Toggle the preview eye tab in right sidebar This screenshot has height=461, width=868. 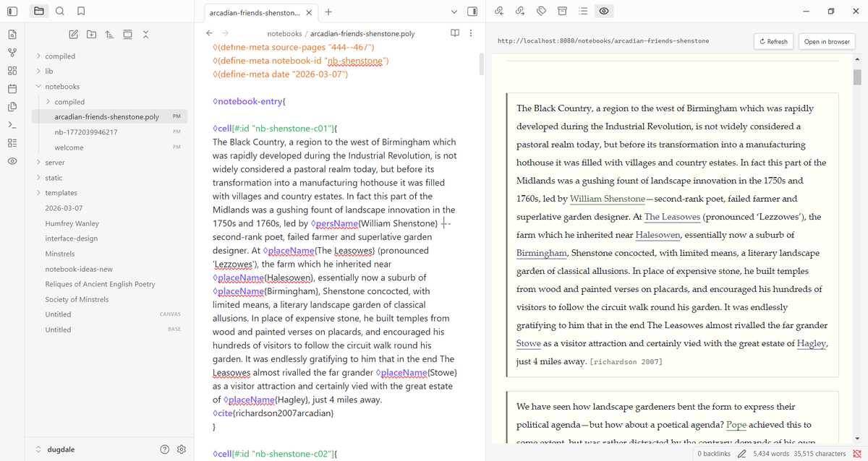click(604, 11)
